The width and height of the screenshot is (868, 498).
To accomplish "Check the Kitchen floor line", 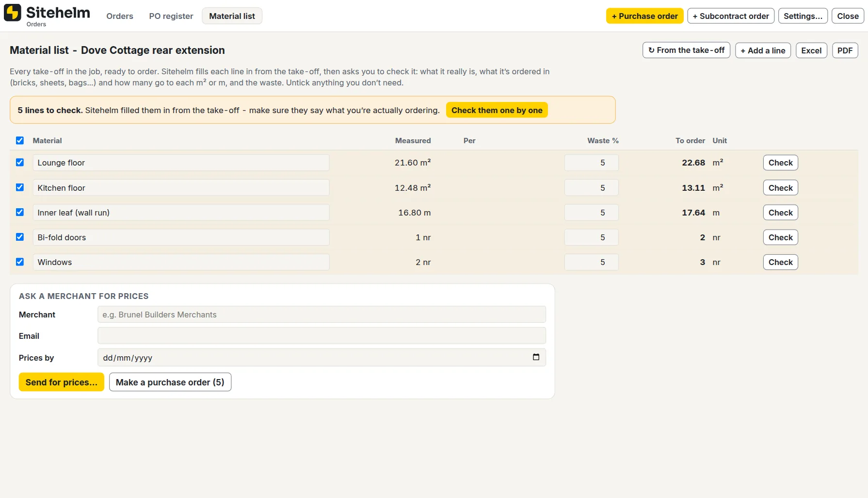I will point(781,188).
